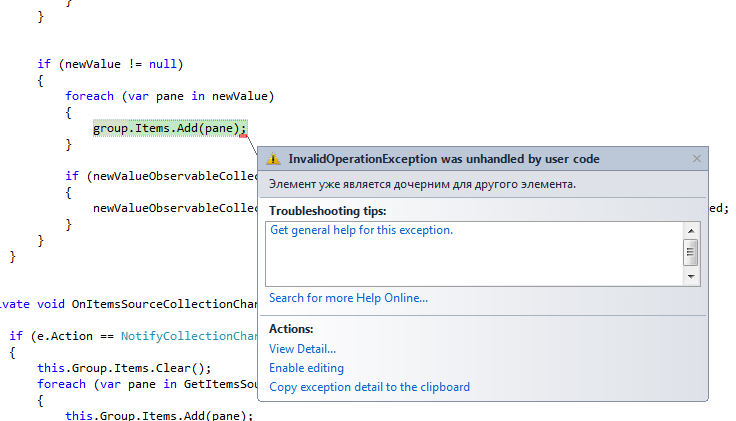The image size is (736, 421).
Task: Select the Enable editing action
Action: pos(305,368)
